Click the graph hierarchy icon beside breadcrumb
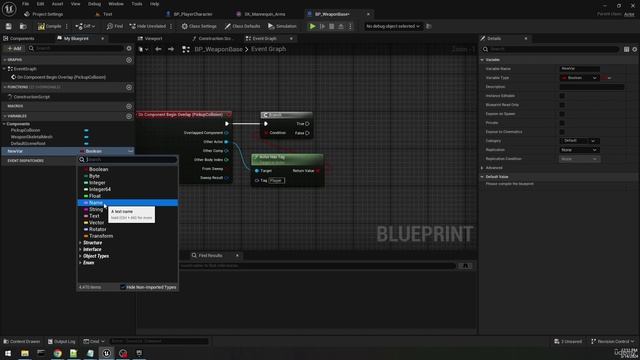 186,49
